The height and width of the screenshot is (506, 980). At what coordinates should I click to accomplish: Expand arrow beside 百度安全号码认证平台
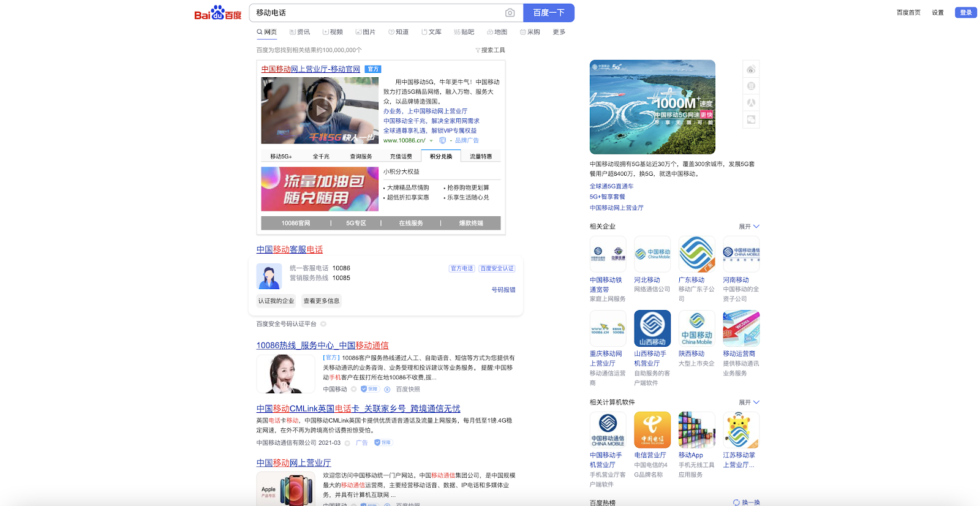point(323,324)
